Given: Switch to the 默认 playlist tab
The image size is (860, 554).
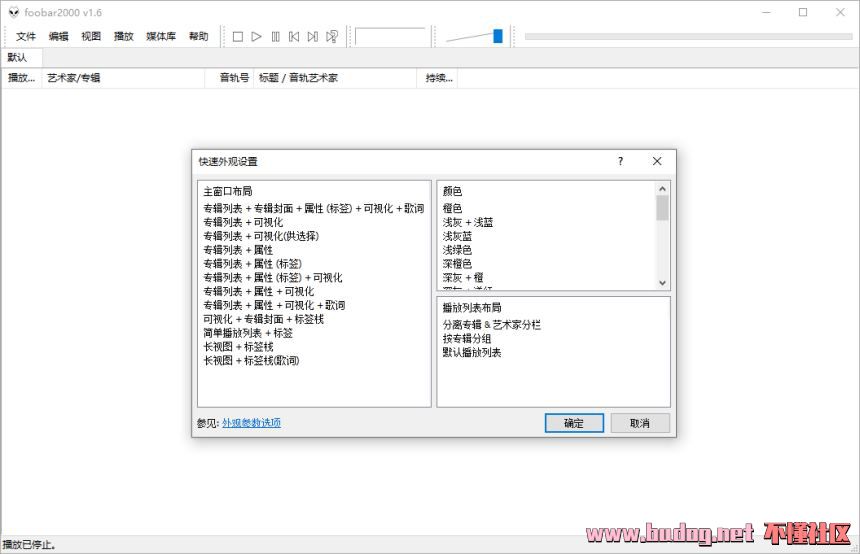Looking at the screenshot, I should [17, 57].
